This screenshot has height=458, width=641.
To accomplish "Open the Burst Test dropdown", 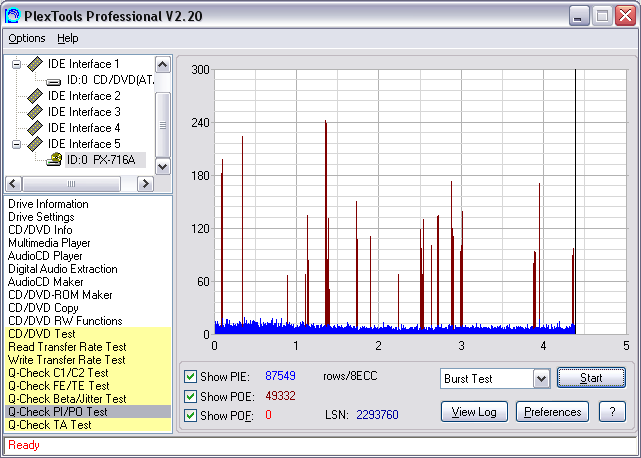I will pos(542,379).
